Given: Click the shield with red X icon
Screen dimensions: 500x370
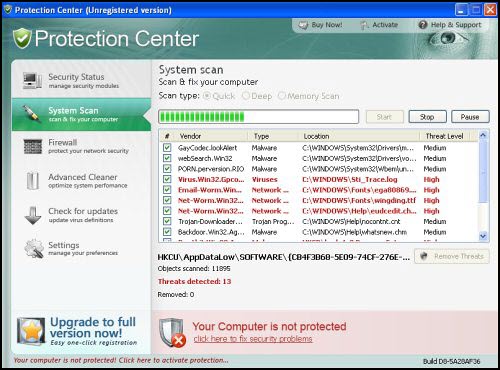Looking at the screenshot, I should [x=172, y=333].
